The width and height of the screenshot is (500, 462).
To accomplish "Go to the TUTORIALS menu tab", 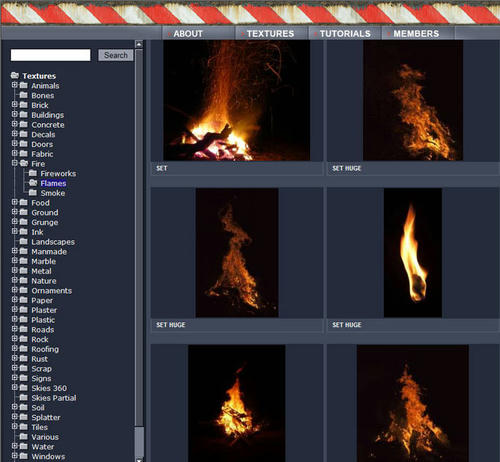I will click(x=345, y=34).
